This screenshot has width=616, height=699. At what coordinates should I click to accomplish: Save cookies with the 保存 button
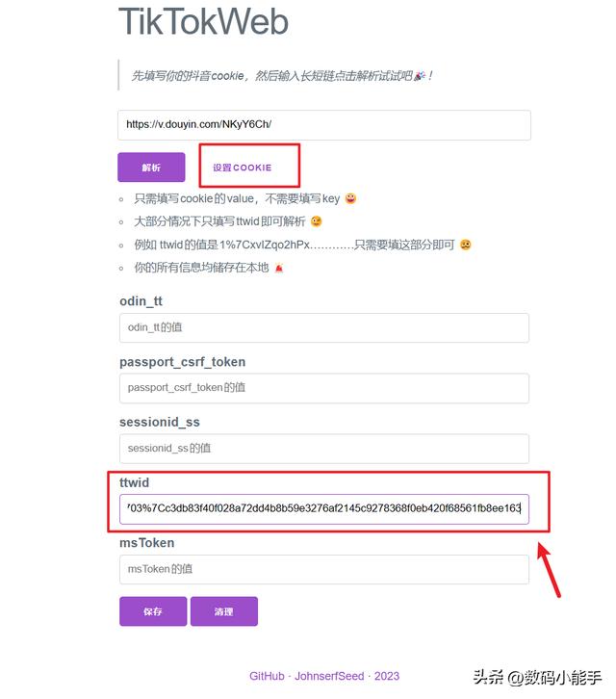153,611
